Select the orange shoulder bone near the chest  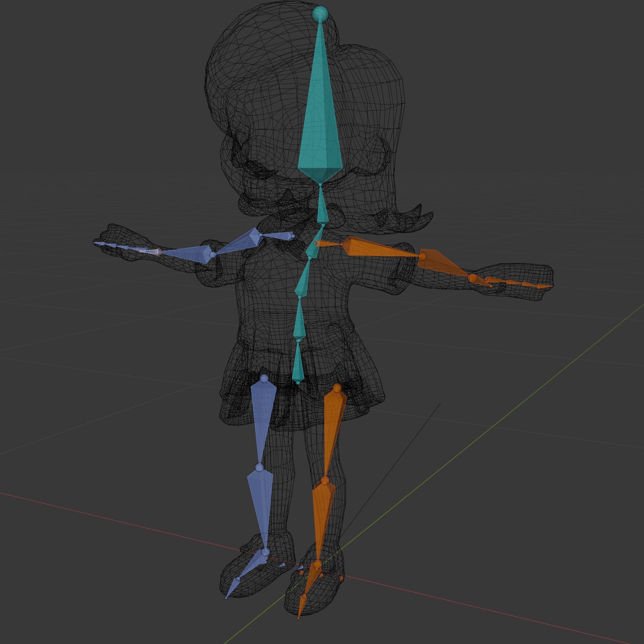coord(329,243)
